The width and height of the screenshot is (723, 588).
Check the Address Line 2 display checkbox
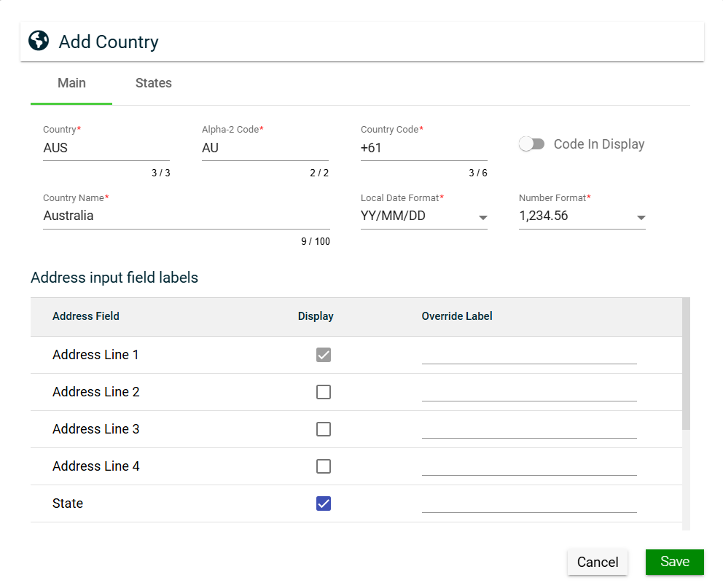324,392
